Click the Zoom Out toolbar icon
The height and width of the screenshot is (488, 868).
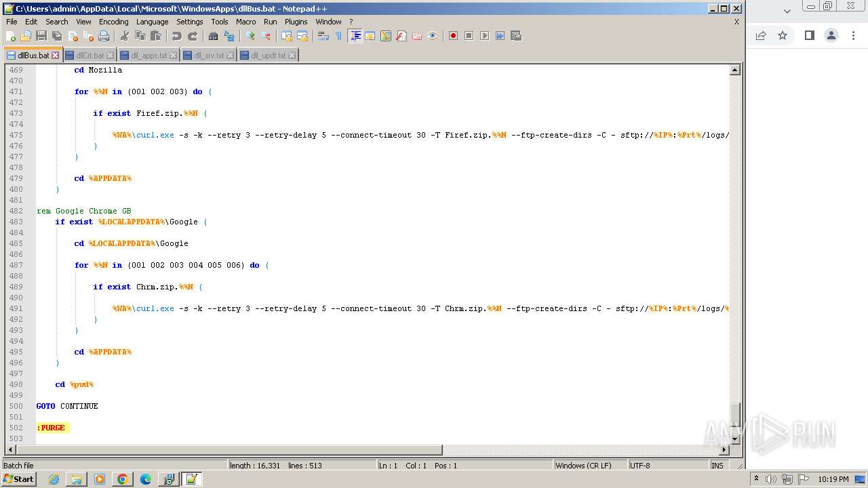266,36
